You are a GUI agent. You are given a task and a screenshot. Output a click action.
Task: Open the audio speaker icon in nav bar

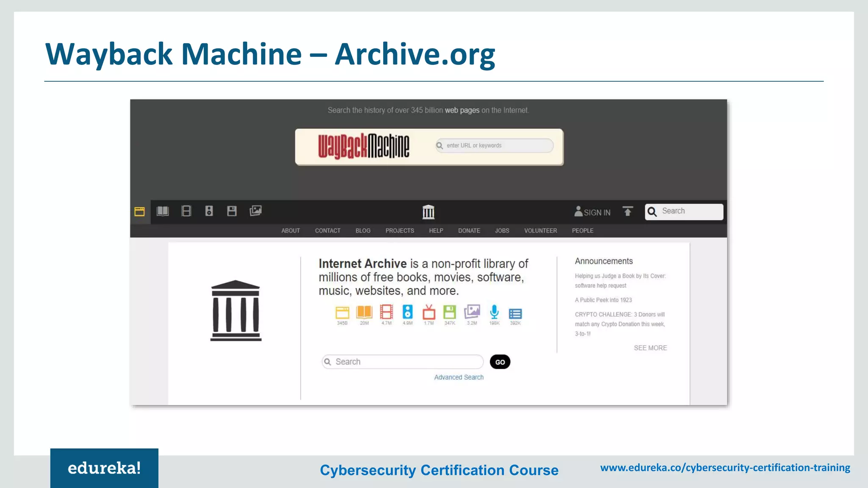[x=209, y=211]
